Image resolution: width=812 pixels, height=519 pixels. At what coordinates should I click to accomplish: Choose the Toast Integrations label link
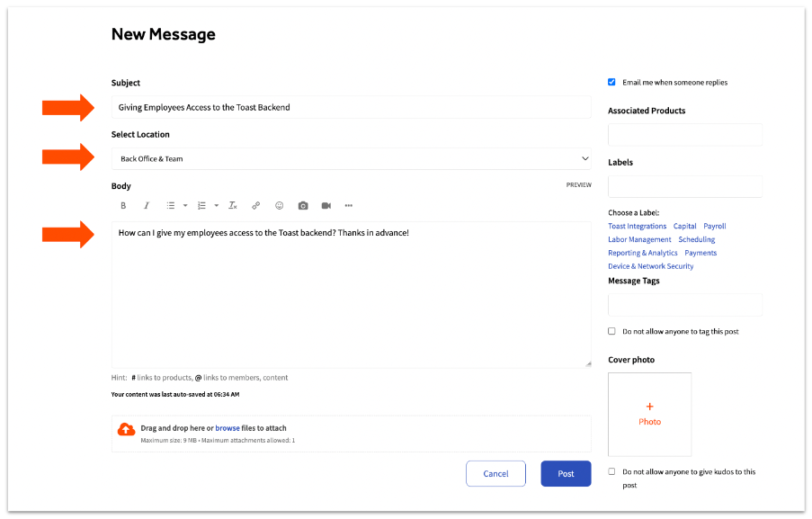pos(637,227)
